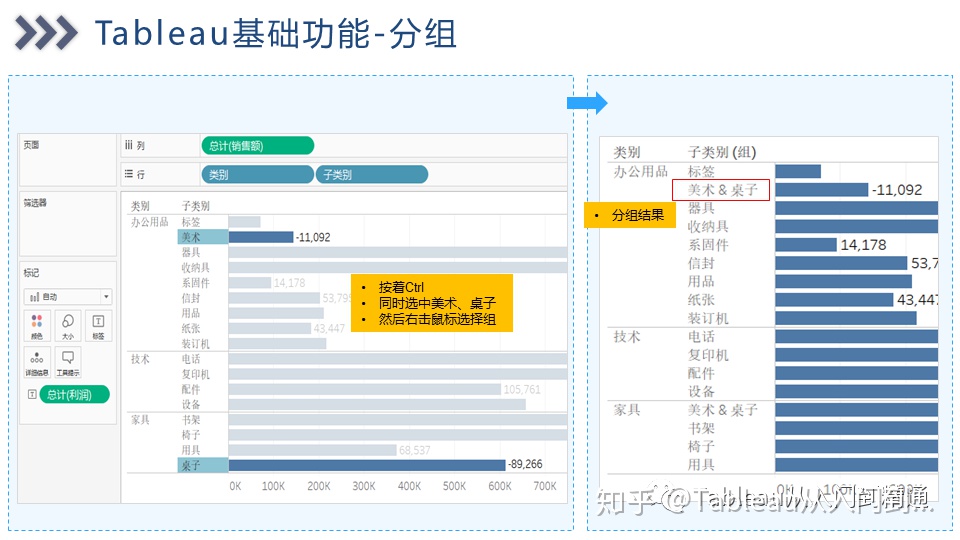Click 配件 row label in left chart
This screenshot has width=960, height=540.
[190, 389]
